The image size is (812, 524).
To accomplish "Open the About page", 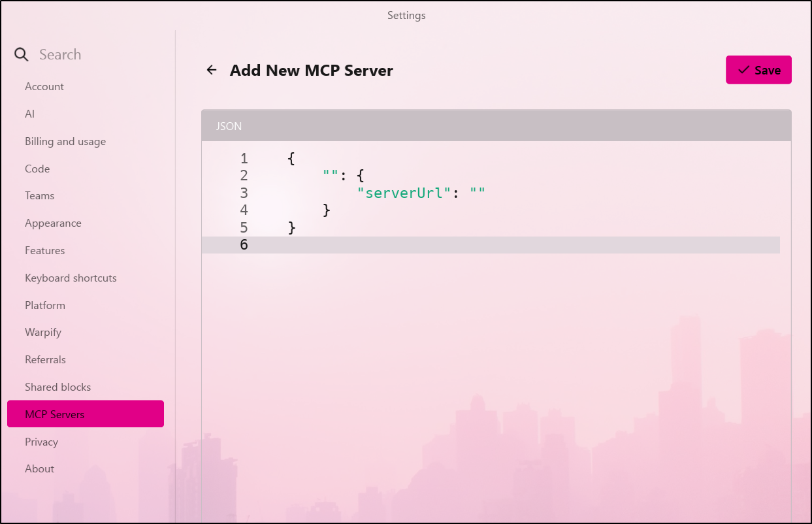I will [x=40, y=469].
